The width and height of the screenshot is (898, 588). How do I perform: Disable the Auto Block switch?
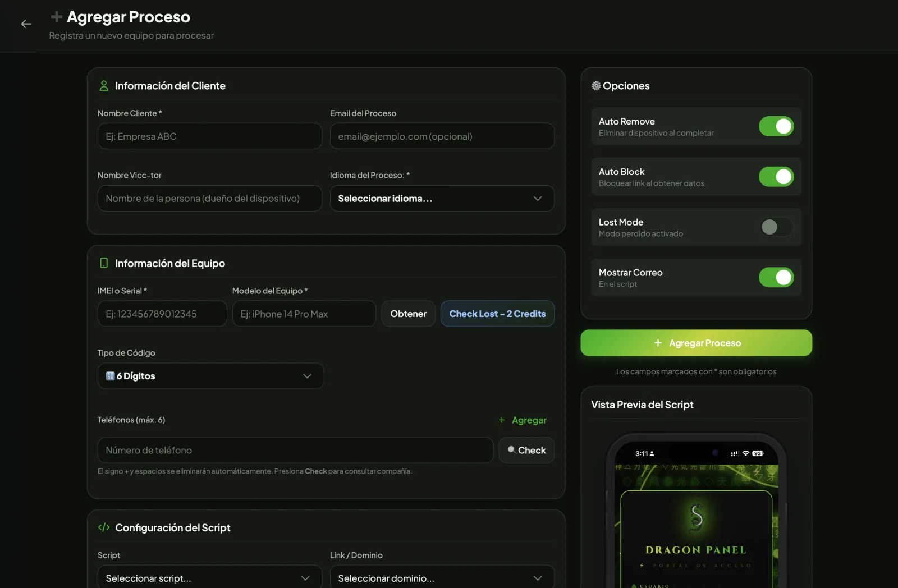click(x=776, y=177)
